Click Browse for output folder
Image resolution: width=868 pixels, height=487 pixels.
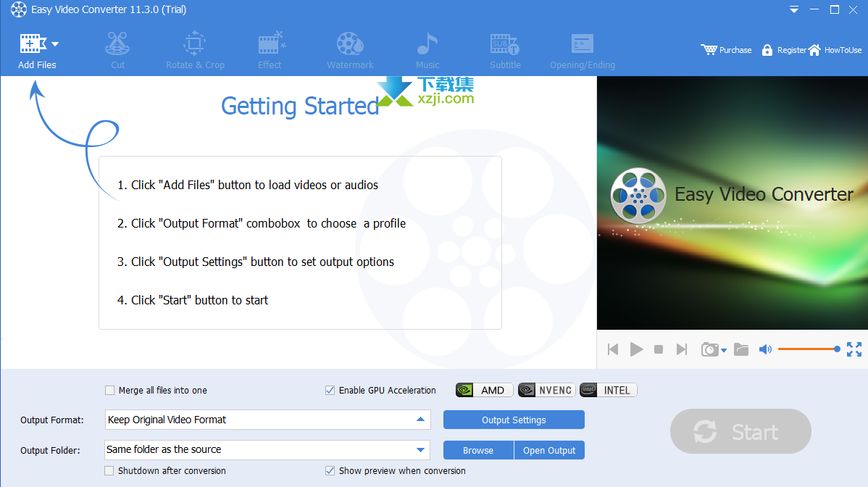click(478, 450)
